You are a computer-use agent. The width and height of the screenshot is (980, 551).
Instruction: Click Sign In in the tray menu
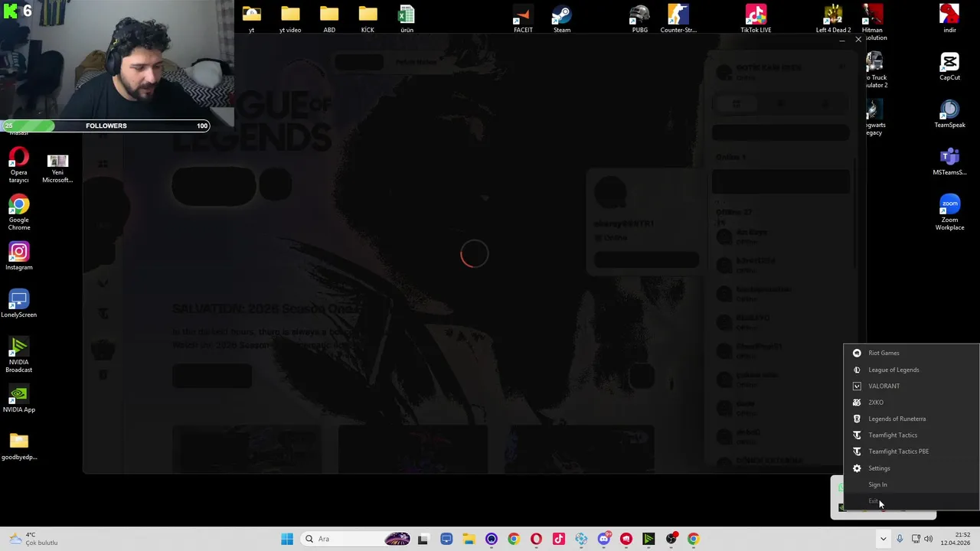(911, 484)
